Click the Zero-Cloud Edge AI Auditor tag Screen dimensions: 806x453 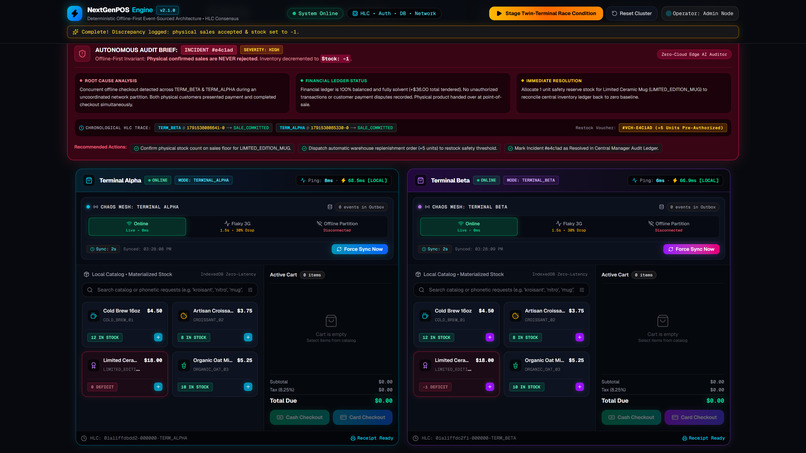click(x=694, y=54)
